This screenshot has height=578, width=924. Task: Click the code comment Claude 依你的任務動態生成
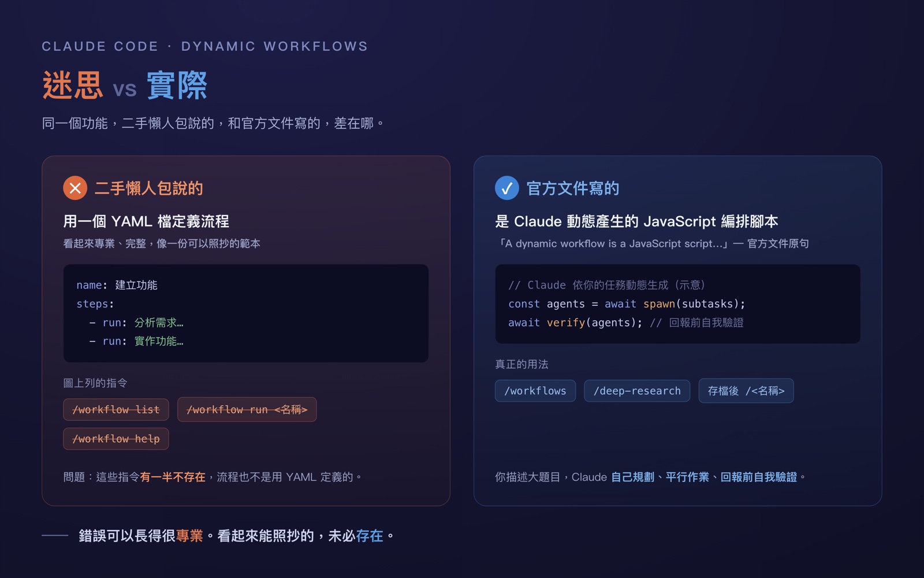(606, 285)
